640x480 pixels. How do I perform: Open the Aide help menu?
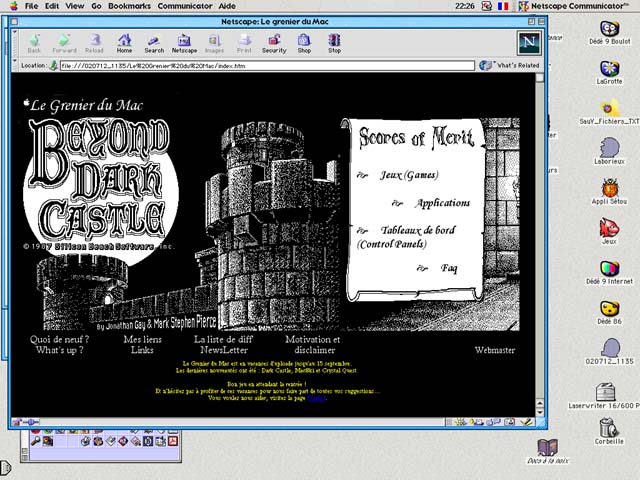point(227,6)
